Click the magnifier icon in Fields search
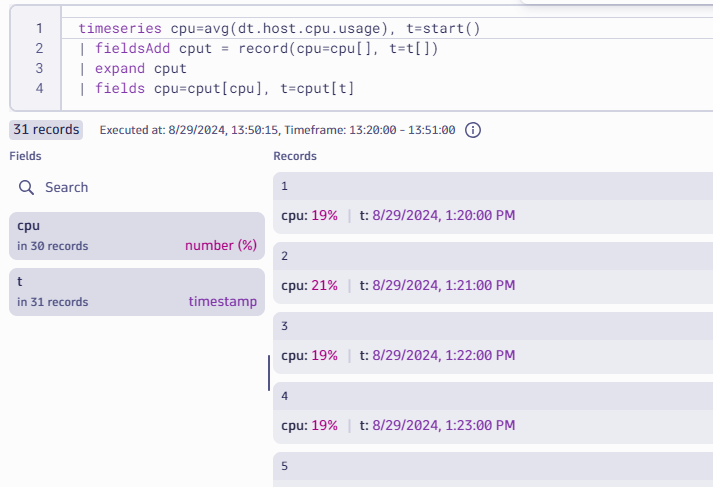 [x=27, y=187]
